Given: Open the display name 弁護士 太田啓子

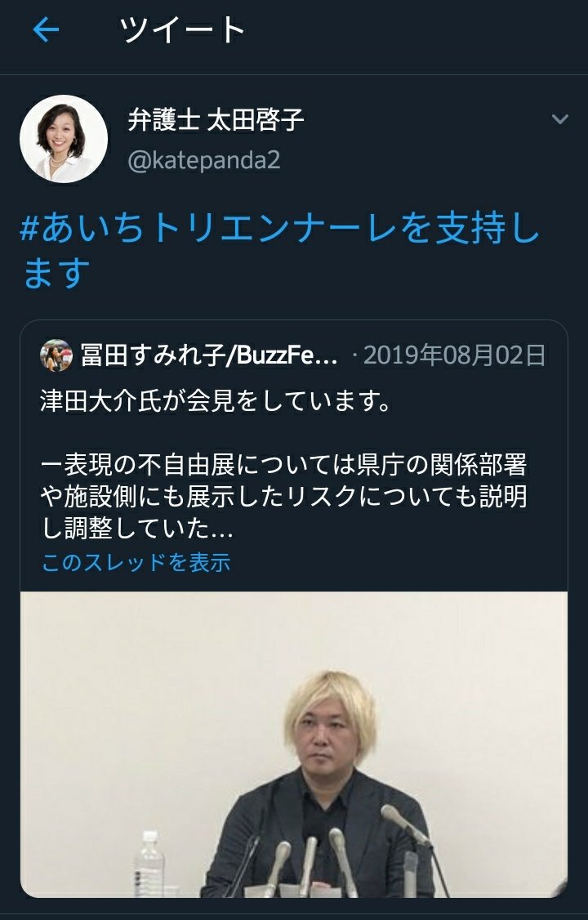Looking at the screenshot, I should pos(216,120).
